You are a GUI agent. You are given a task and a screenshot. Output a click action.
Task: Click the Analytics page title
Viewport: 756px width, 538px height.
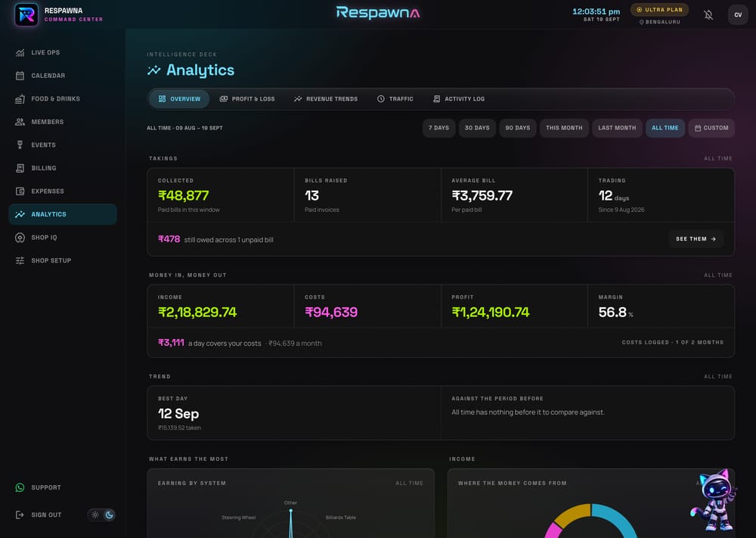coord(200,70)
